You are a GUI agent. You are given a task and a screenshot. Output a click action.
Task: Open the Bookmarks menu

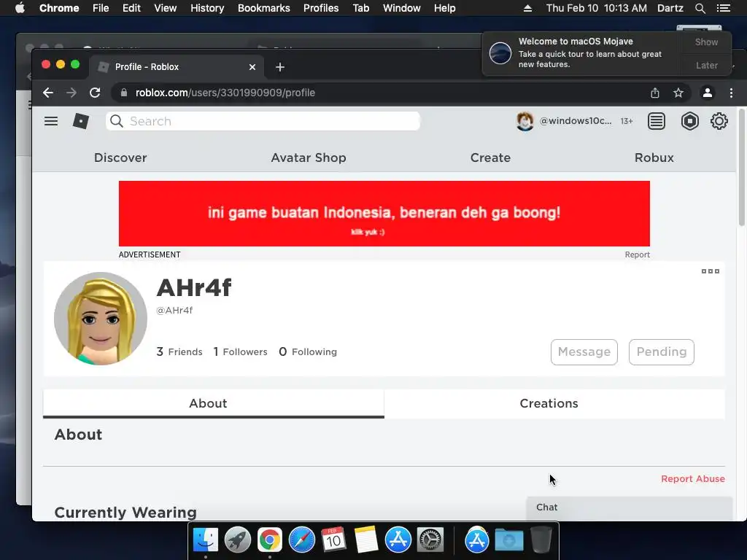263,8
